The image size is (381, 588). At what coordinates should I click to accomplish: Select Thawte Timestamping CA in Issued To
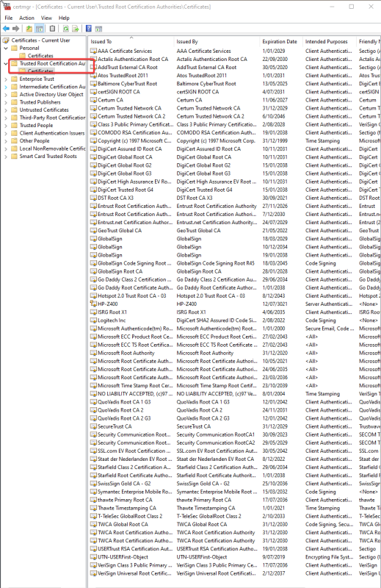click(127, 508)
